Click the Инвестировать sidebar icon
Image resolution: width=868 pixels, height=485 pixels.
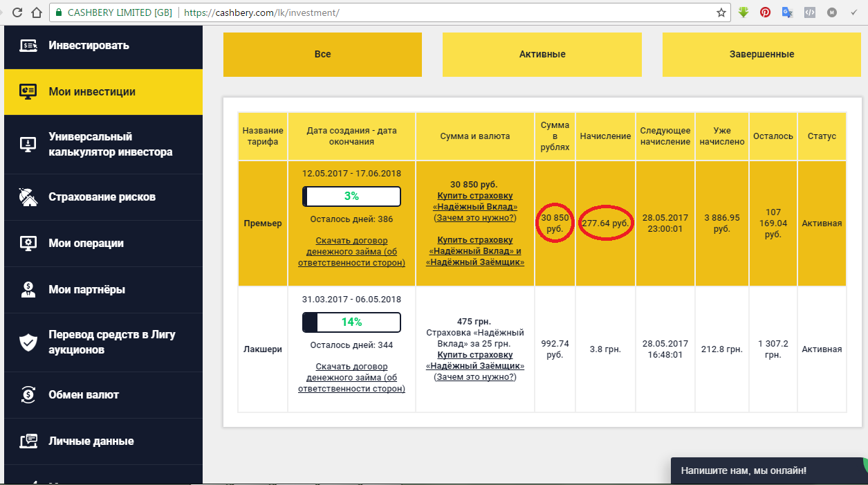28,46
